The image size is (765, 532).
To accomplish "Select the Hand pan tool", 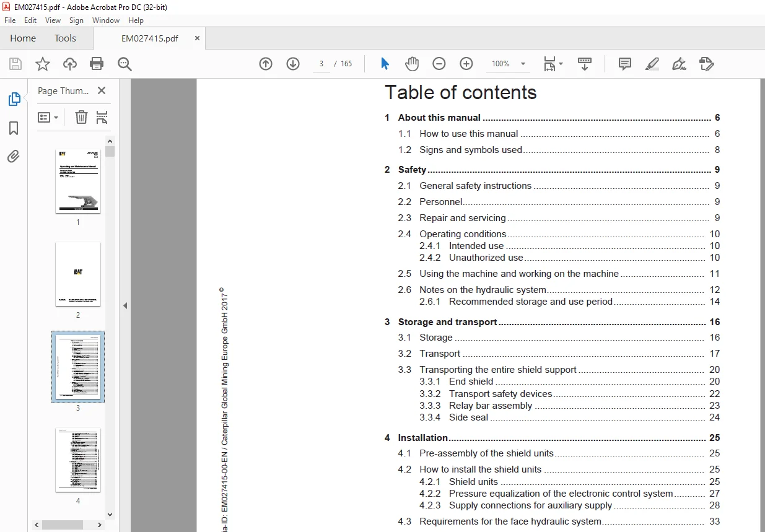I will tap(412, 64).
